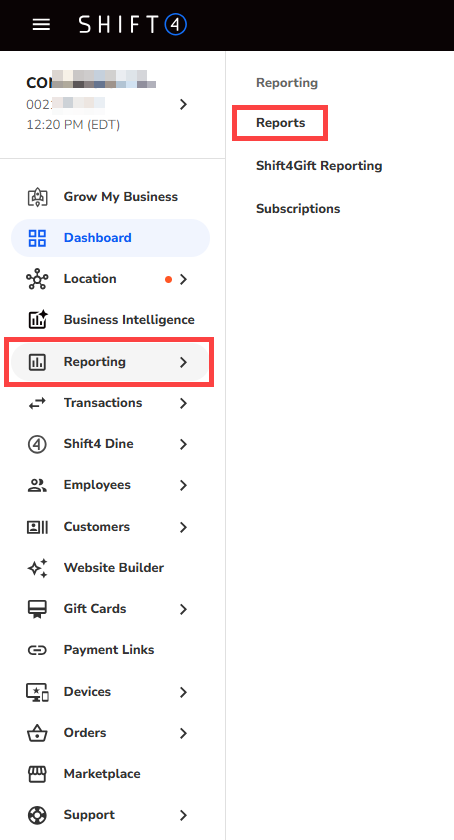Expand the Gift Cards submenu arrow
The width and height of the screenshot is (454, 840).
[x=183, y=609]
